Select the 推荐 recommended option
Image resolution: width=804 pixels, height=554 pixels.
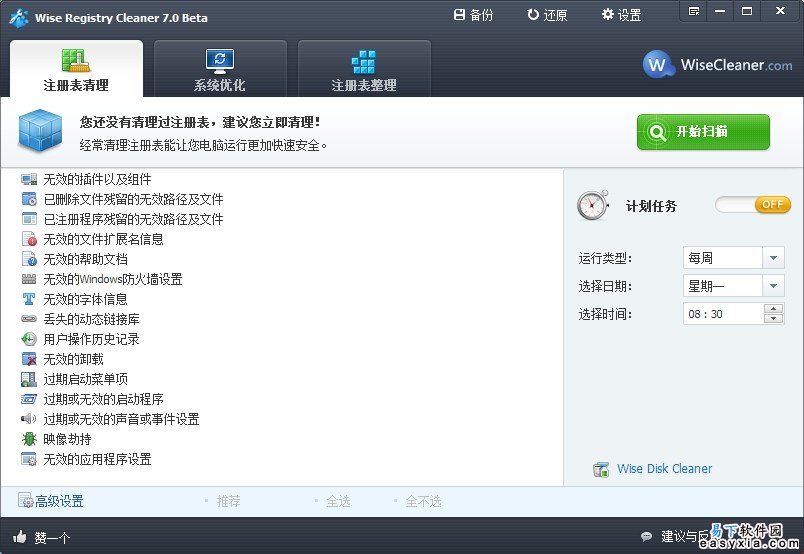(x=228, y=501)
